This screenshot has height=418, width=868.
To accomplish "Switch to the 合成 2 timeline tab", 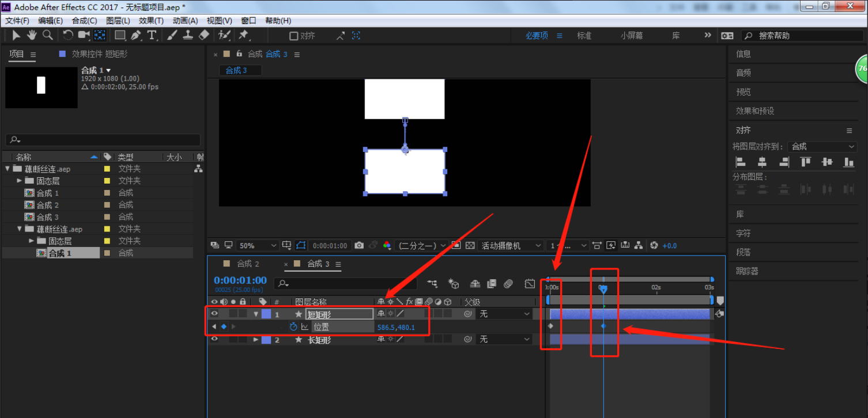I will click(x=248, y=264).
